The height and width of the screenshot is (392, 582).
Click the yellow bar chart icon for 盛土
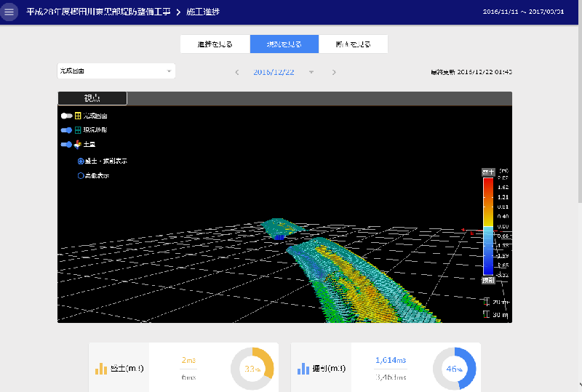[x=100, y=369]
